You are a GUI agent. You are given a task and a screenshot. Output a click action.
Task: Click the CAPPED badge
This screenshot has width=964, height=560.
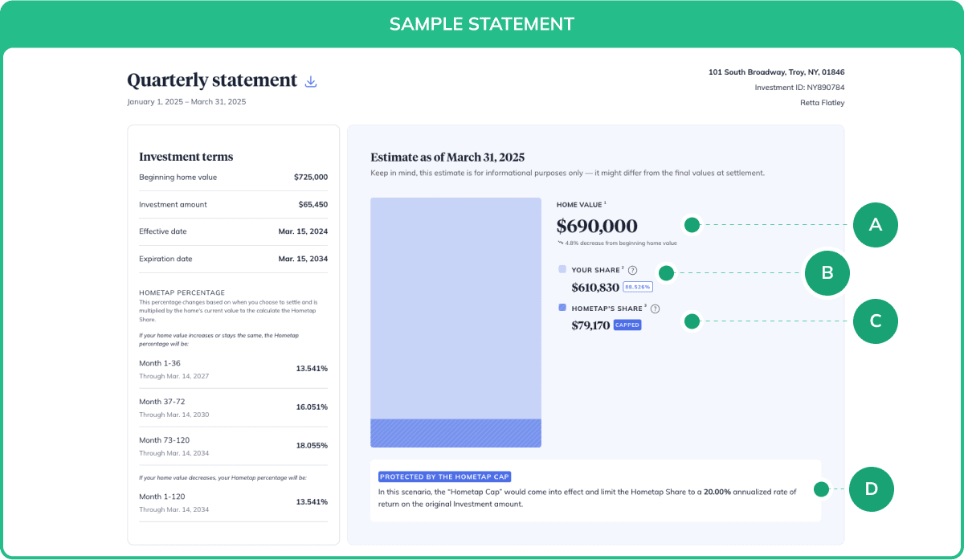point(627,325)
